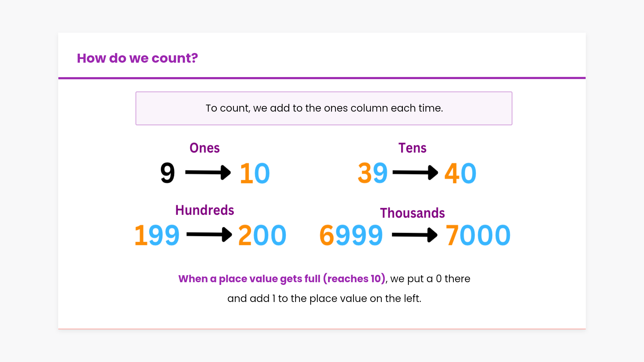Click the number 39 under Tens
This screenshot has width=644, height=362.
[372, 173]
